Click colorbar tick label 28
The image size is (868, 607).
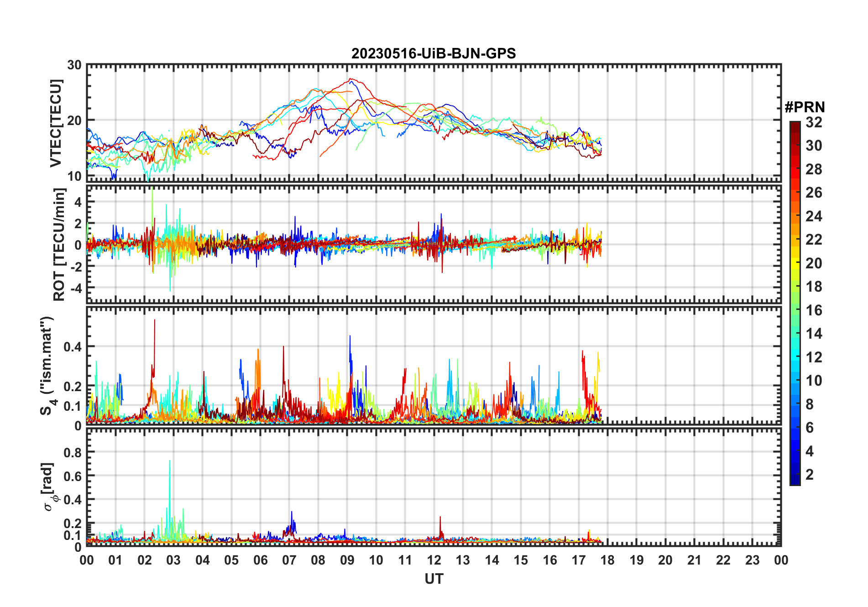point(814,169)
